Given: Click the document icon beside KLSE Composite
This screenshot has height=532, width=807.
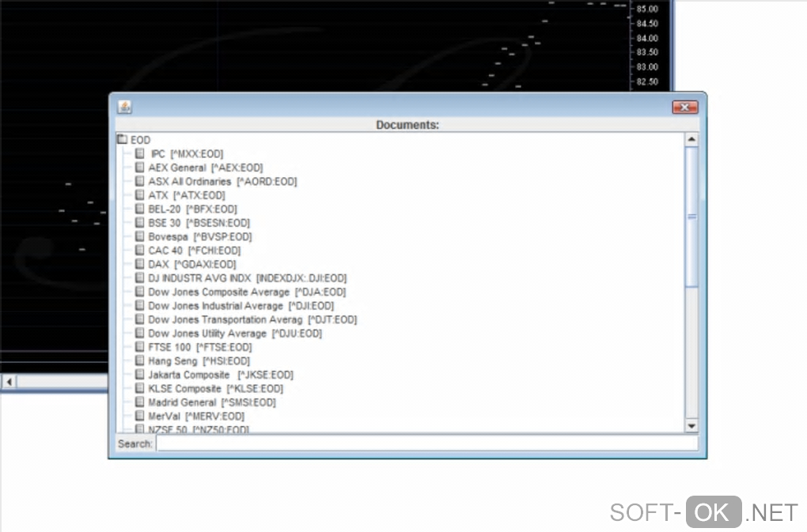Looking at the screenshot, I should (x=139, y=388).
